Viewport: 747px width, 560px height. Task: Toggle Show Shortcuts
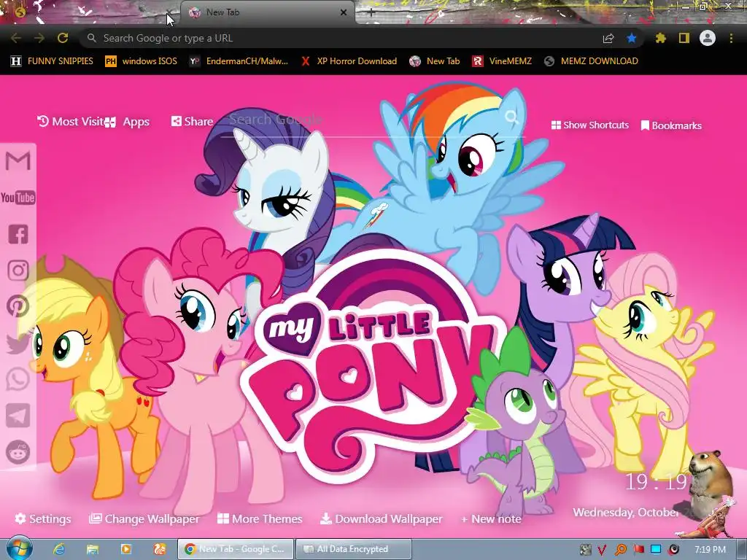pyautogui.click(x=589, y=125)
